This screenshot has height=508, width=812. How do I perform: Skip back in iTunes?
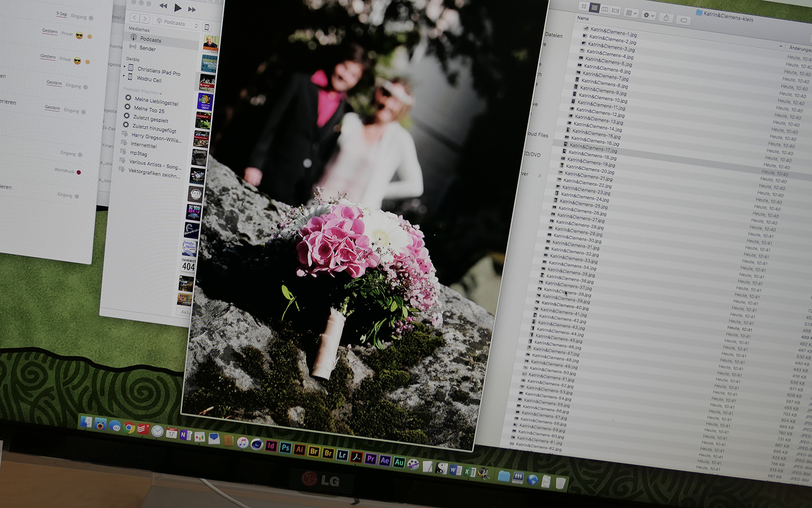click(163, 6)
